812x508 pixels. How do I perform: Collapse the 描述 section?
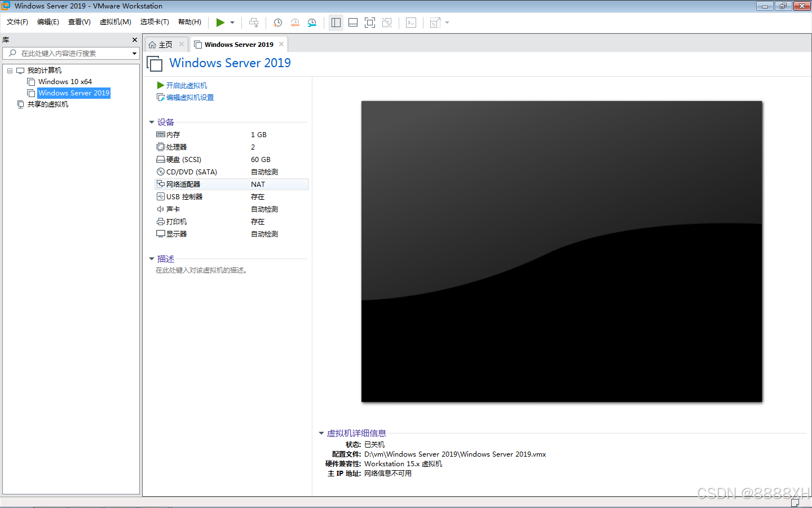[x=152, y=259]
